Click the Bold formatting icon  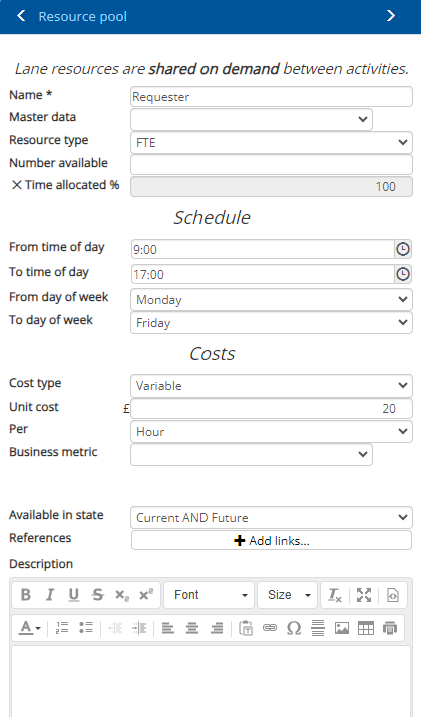pyautogui.click(x=26, y=595)
